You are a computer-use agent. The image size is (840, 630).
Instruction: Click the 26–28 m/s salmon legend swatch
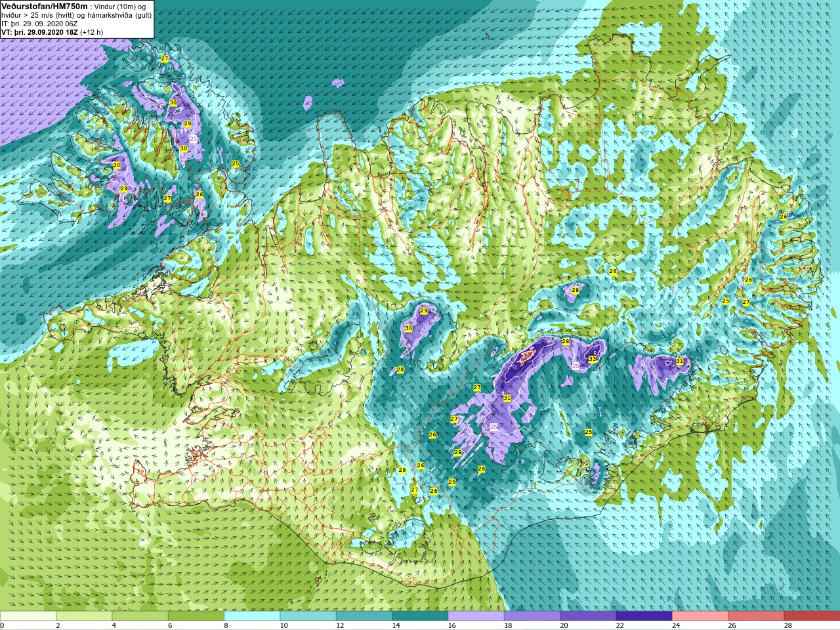coord(756,616)
